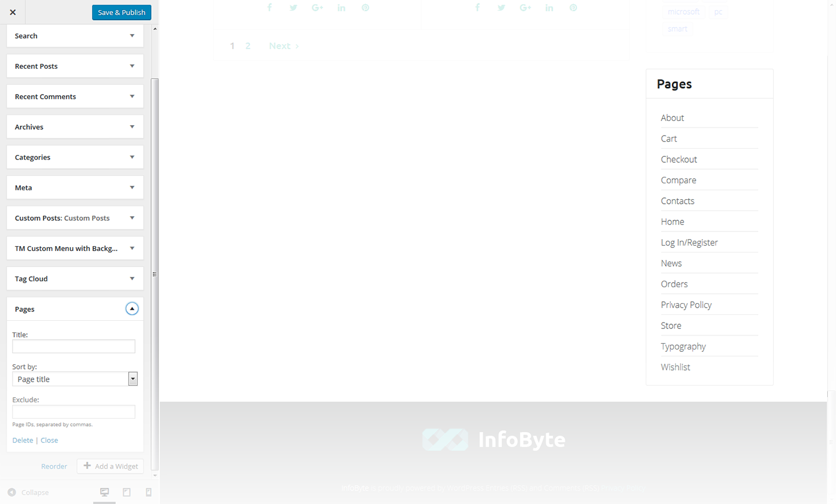This screenshot has height=504, width=836.
Task: Click the Exclude page IDs field
Action: pos(73,412)
